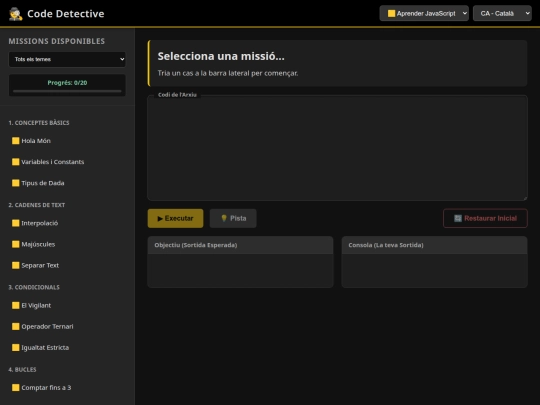The width and height of the screenshot is (540, 405).
Task: Click the 4. Bucles section heading
Action: (22, 370)
